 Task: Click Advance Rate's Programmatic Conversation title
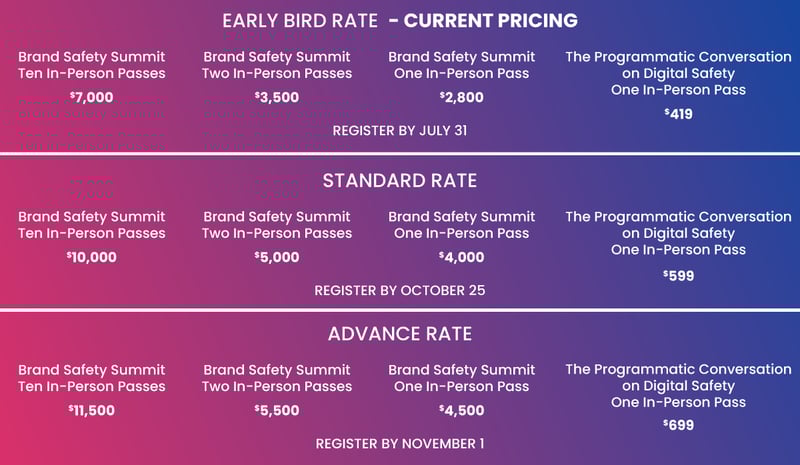tap(678, 370)
